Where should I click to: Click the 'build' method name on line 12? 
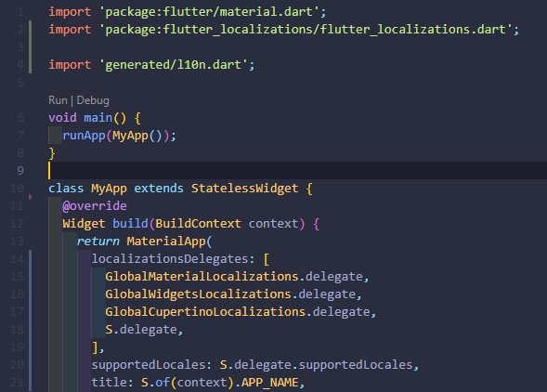click(x=130, y=224)
